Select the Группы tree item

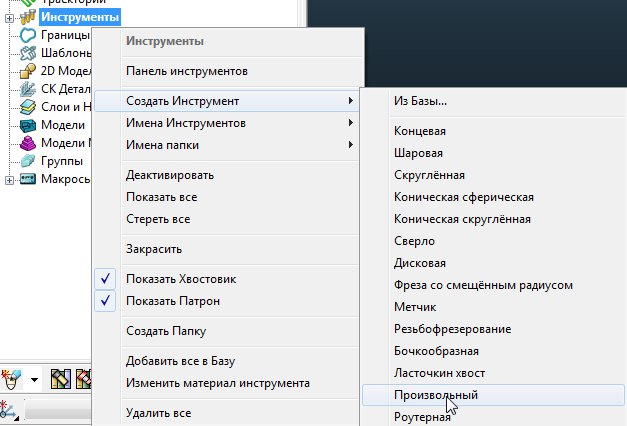[x=62, y=161]
